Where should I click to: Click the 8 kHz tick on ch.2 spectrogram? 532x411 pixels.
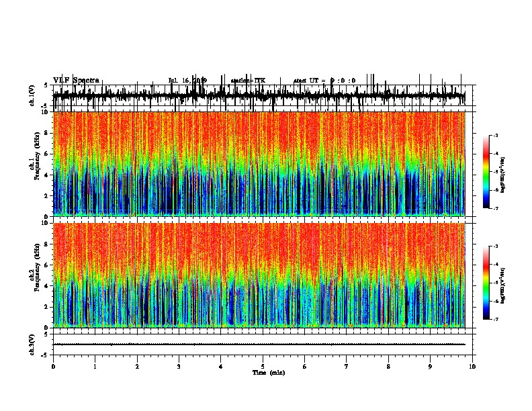(x=46, y=244)
